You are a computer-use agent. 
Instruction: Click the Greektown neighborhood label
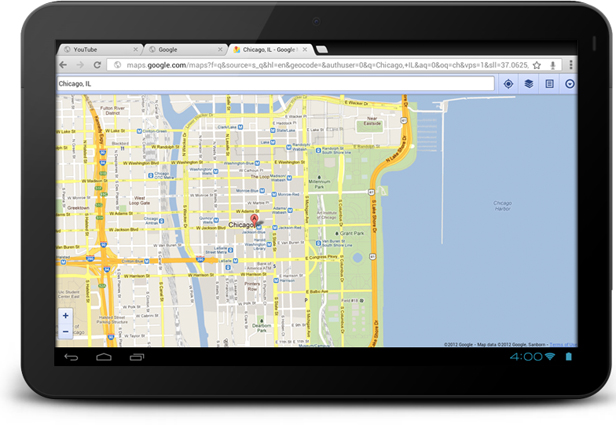point(78,207)
